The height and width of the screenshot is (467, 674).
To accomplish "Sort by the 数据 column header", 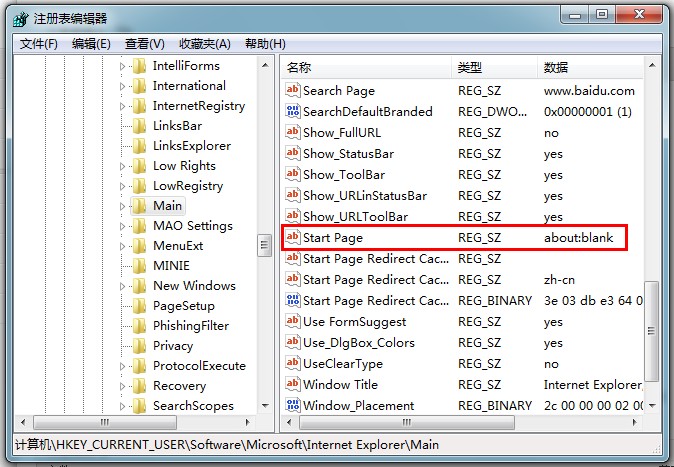I will coord(591,68).
